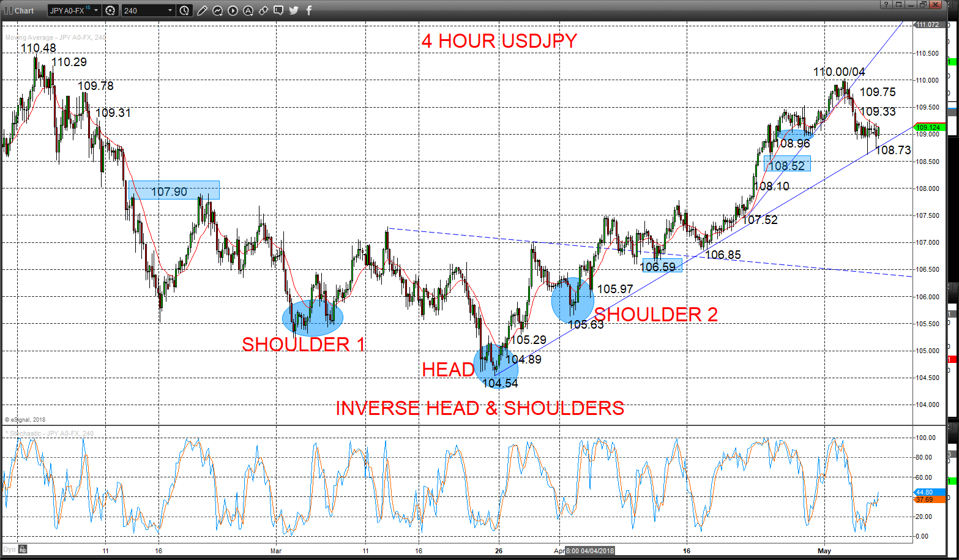Restore down the chart window
The image size is (959, 560).
tap(923, 4)
